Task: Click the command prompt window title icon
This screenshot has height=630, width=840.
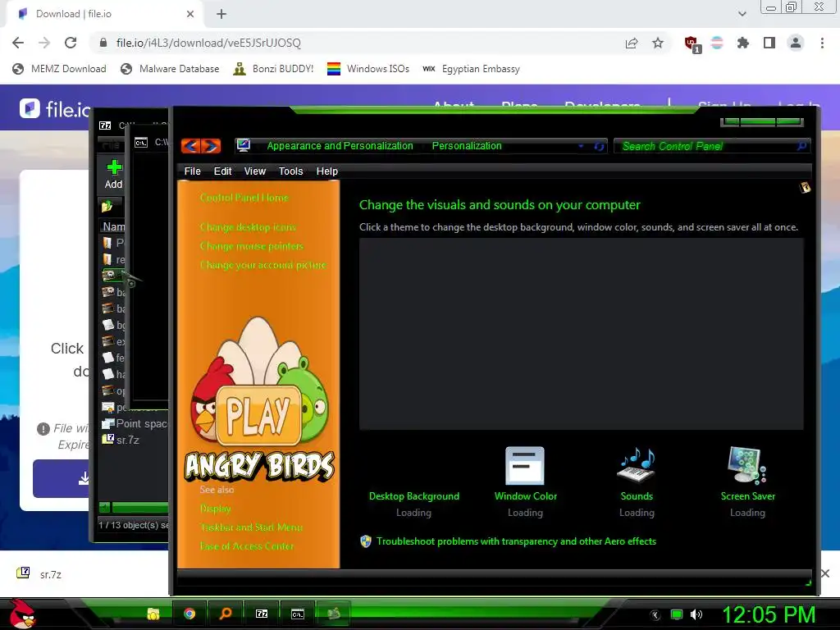Action: [141, 143]
